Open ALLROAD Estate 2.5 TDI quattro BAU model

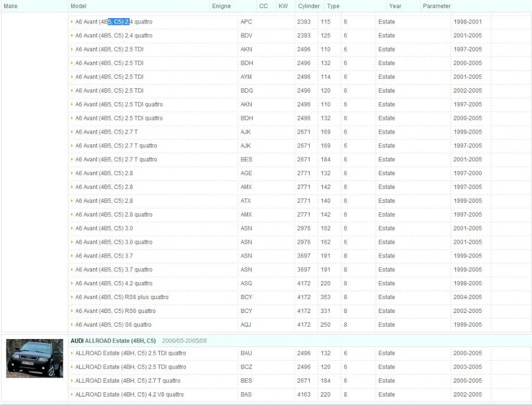(x=131, y=353)
